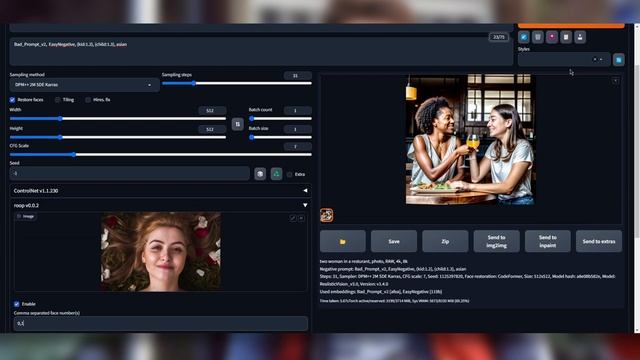The image size is (640, 360).
Task: Open the Styles dropdown
Action: tap(564, 60)
